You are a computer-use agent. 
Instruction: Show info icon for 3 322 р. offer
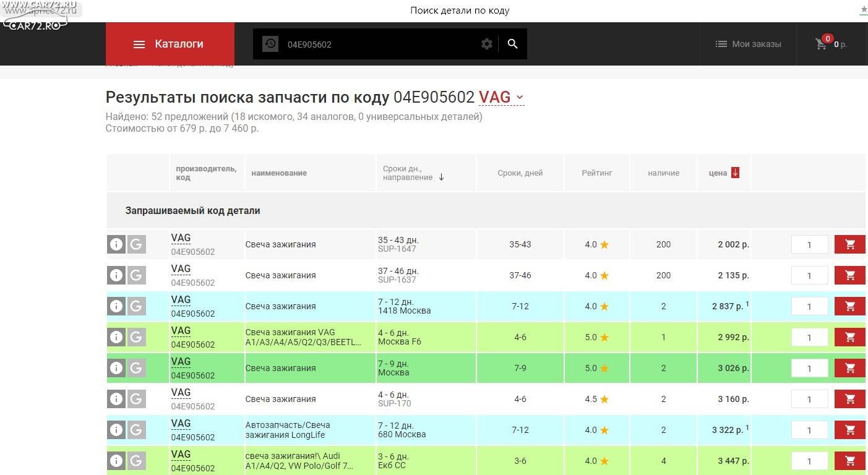point(116,430)
